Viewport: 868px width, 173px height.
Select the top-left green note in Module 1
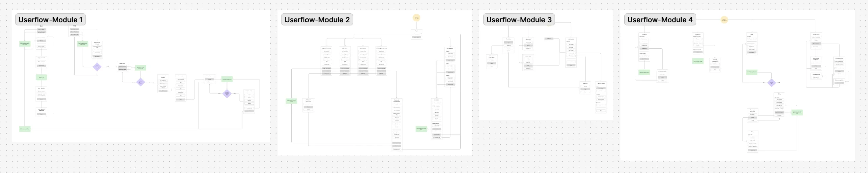(x=25, y=44)
